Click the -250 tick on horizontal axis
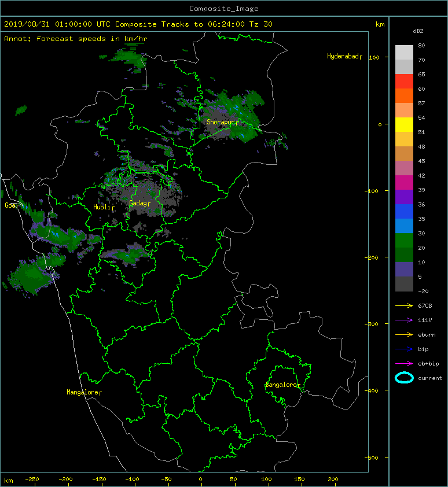The width and height of the screenshot is (448, 487). coord(32,479)
